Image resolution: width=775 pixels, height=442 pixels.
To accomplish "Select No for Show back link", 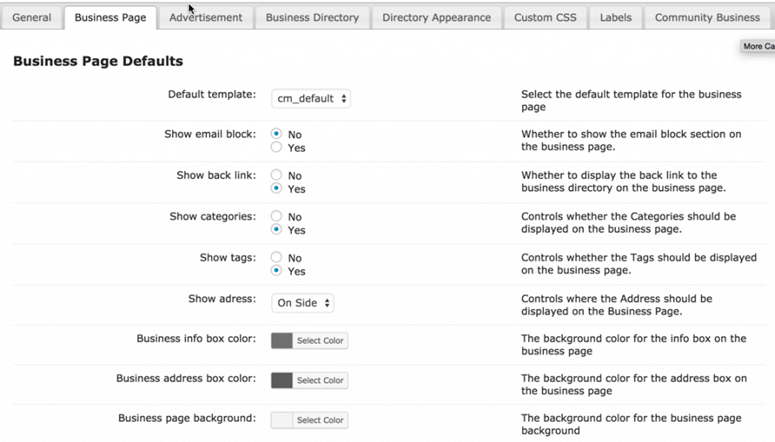I will click(277, 175).
